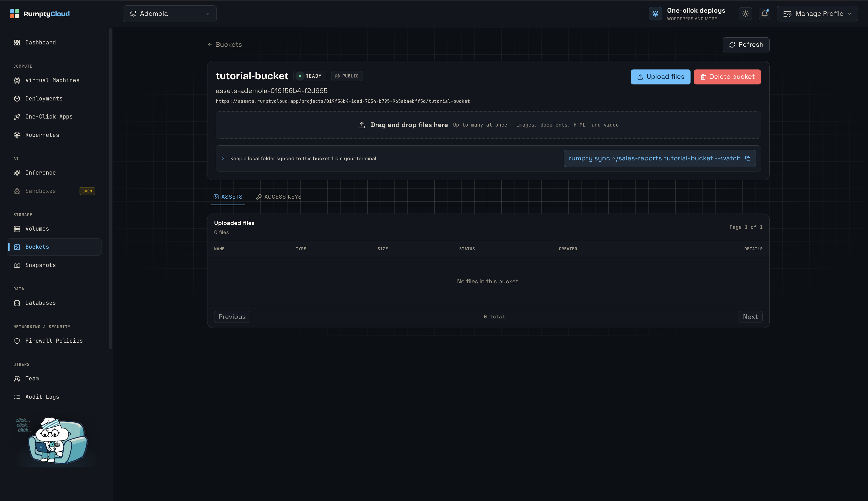
Task: Open the Databases cylinder icon
Action: (x=17, y=303)
